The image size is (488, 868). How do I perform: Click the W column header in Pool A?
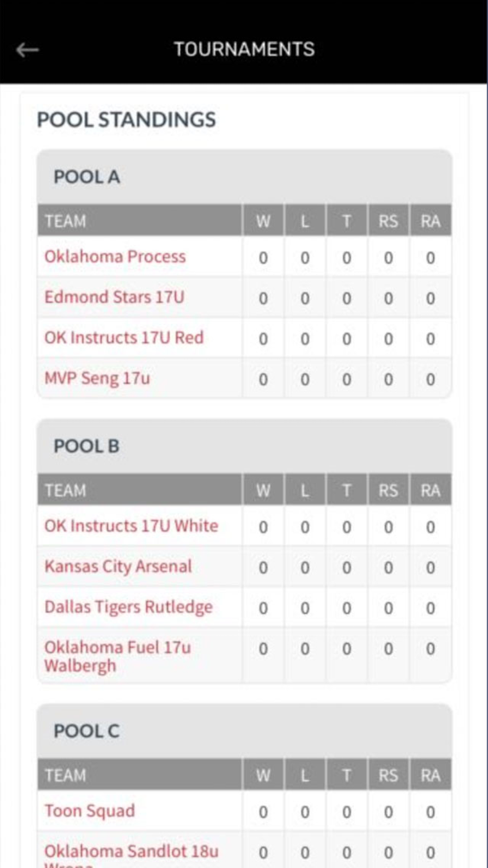[x=263, y=221]
